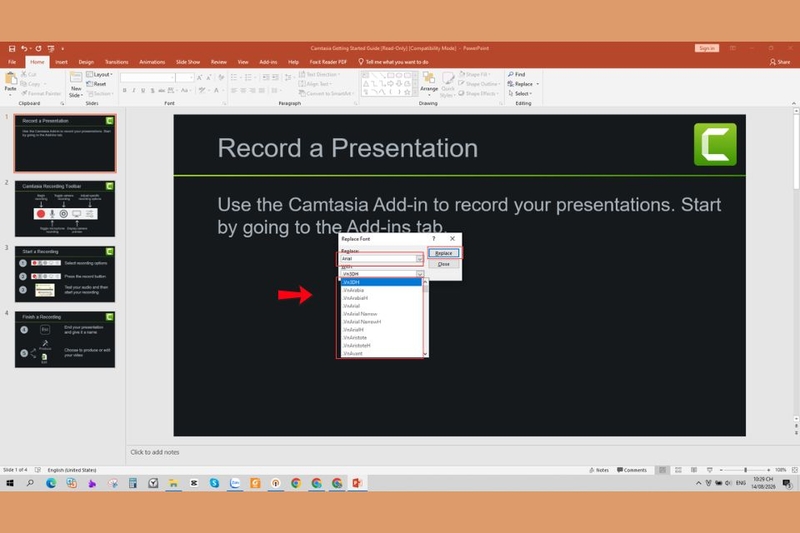This screenshot has width=800, height=533.
Task: Open the Replace Font dialog help
Action: 434,239
